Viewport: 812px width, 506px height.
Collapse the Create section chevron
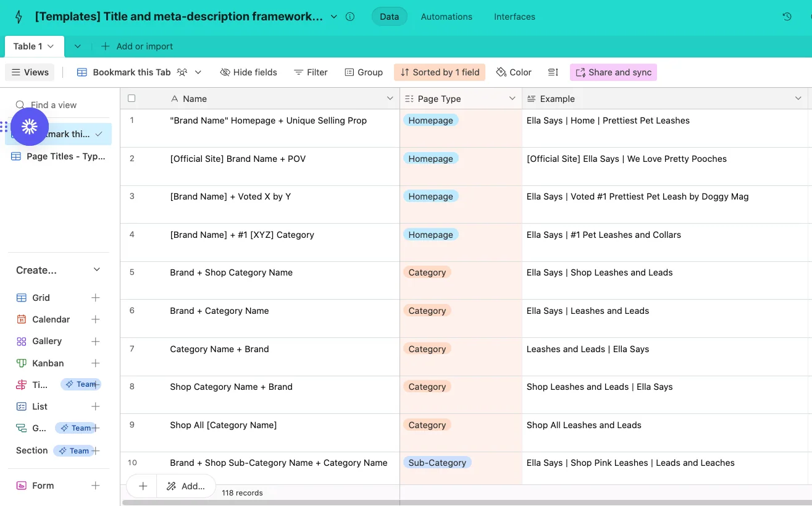coord(96,270)
